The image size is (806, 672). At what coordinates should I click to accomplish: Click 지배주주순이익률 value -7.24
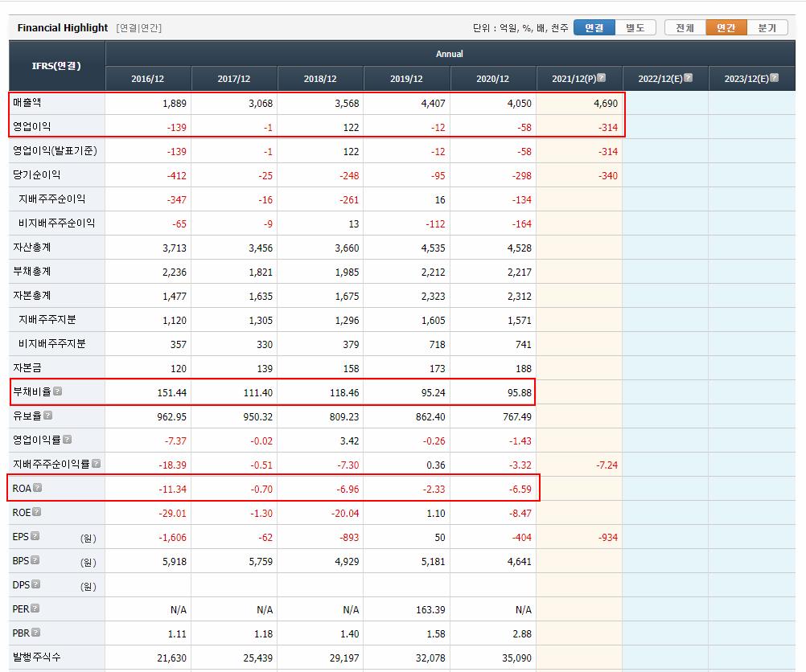click(607, 465)
